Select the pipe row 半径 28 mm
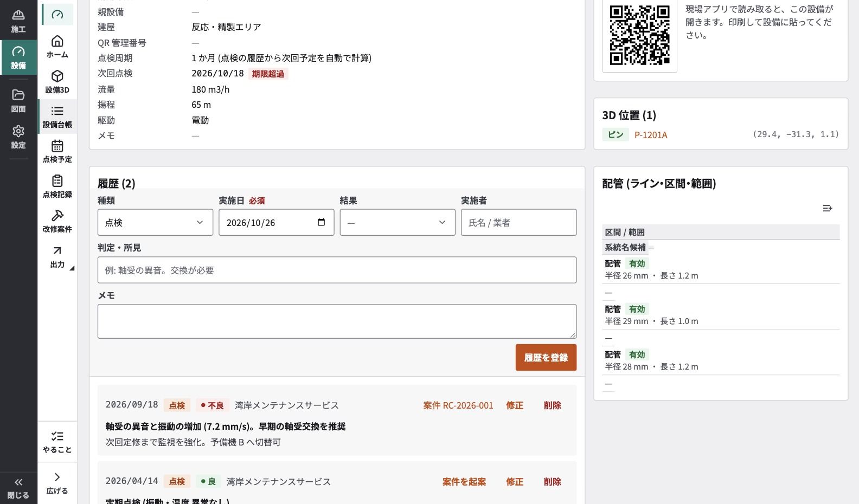 tap(721, 360)
